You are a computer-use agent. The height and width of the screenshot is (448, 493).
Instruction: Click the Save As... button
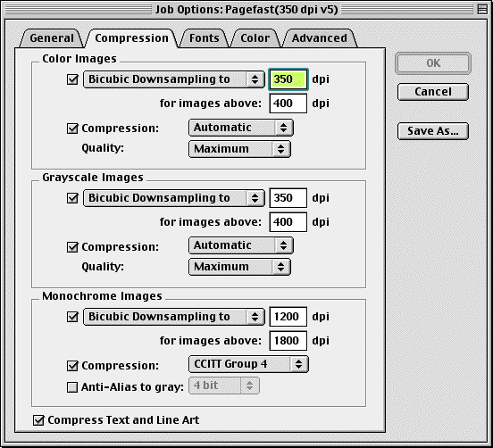(433, 131)
